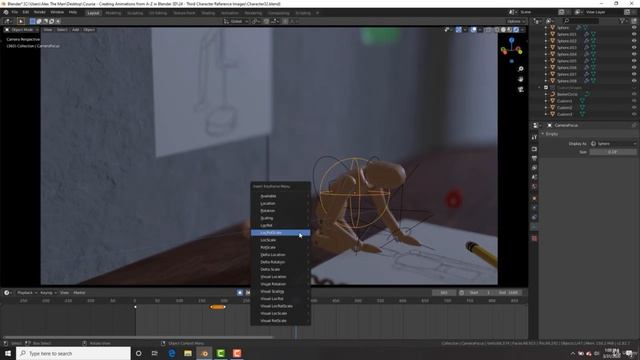
Task: Adjust the Empty Size value field
Action: [x=613, y=152]
